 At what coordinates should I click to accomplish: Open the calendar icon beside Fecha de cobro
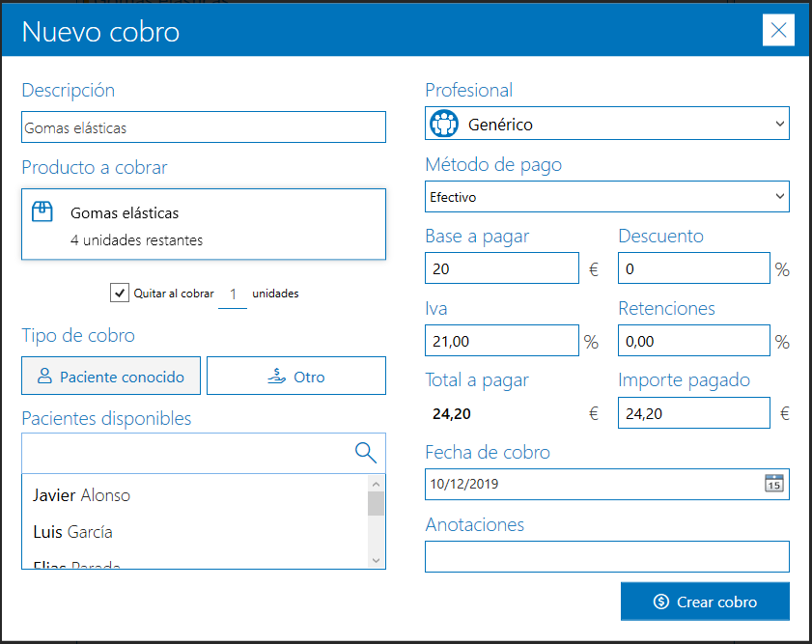click(x=773, y=485)
